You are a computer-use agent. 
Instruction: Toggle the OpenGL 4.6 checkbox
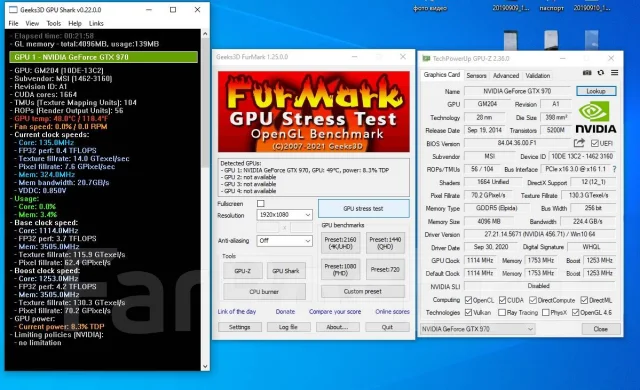(576, 312)
